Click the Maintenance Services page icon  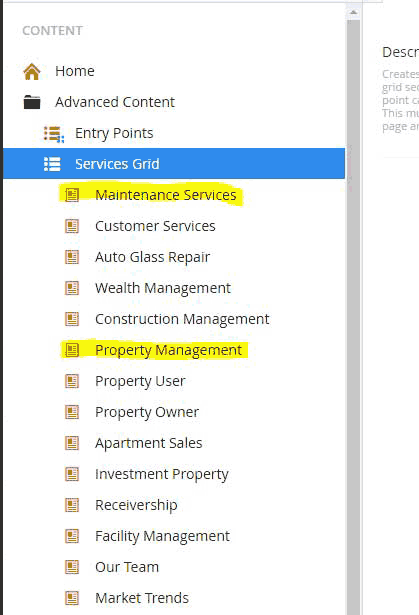coord(72,195)
